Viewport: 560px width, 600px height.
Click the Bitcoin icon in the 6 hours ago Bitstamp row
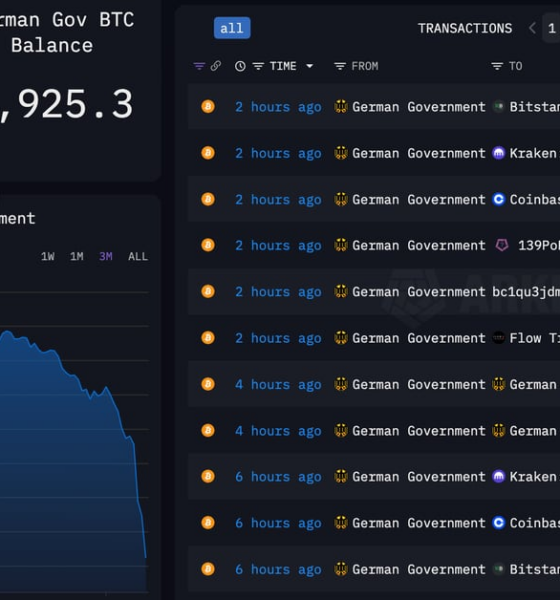pyautogui.click(x=208, y=569)
